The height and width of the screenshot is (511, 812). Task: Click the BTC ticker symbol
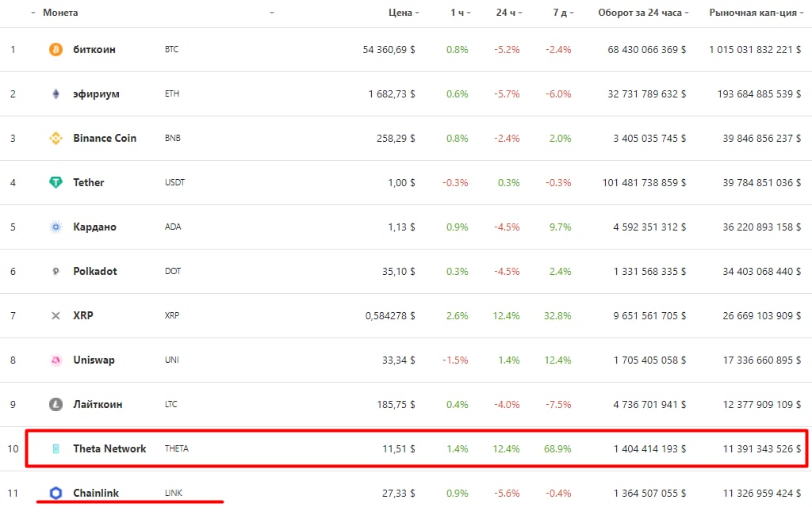point(171,50)
